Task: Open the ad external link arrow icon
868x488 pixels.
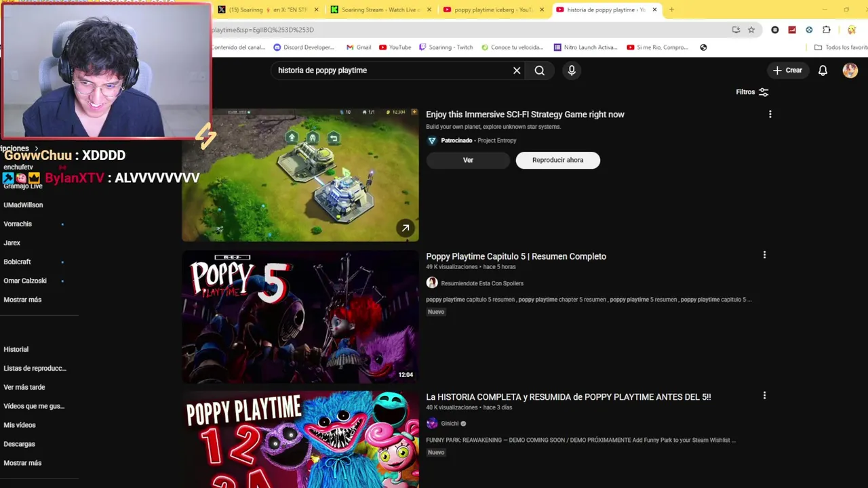Action: coord(405,228)
